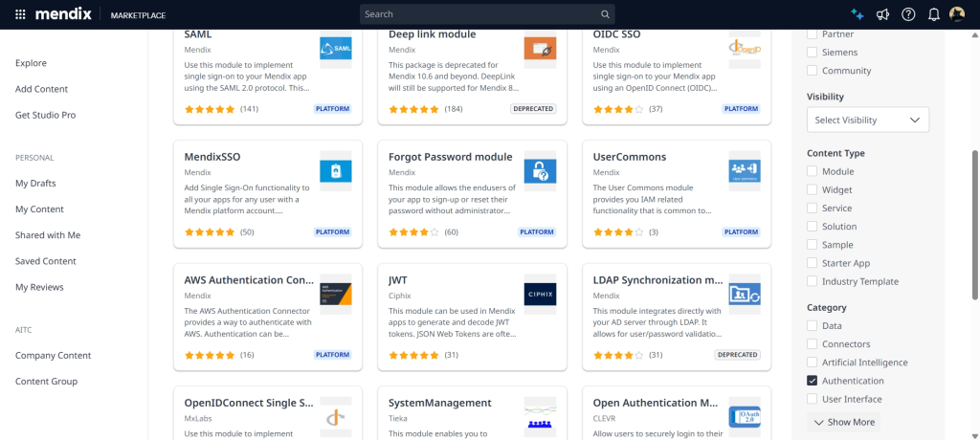980x440 pixels.
Task: Open My Content
Action: 39,209
